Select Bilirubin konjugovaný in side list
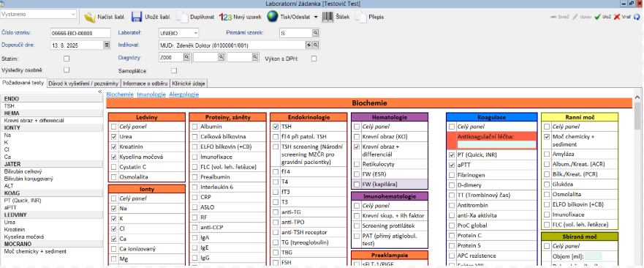 (29, 179)
